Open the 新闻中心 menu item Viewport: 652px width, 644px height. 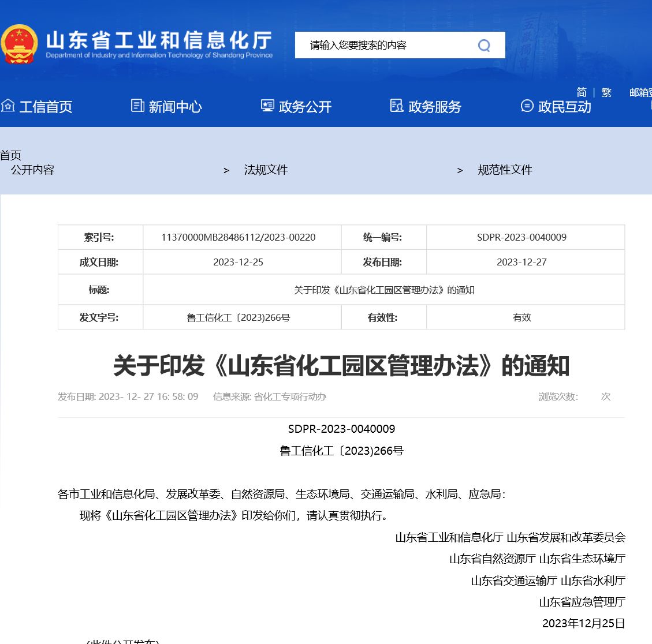click(x=176, y=107)
